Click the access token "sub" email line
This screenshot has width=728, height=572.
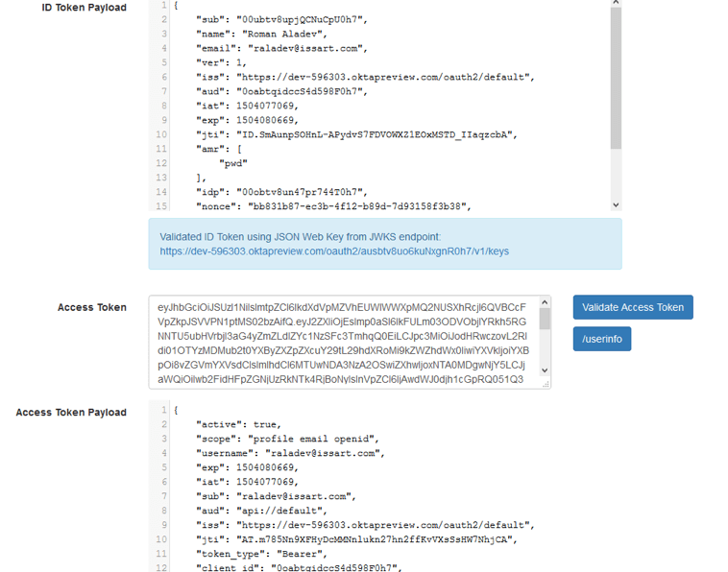click(x=276, y=496)
